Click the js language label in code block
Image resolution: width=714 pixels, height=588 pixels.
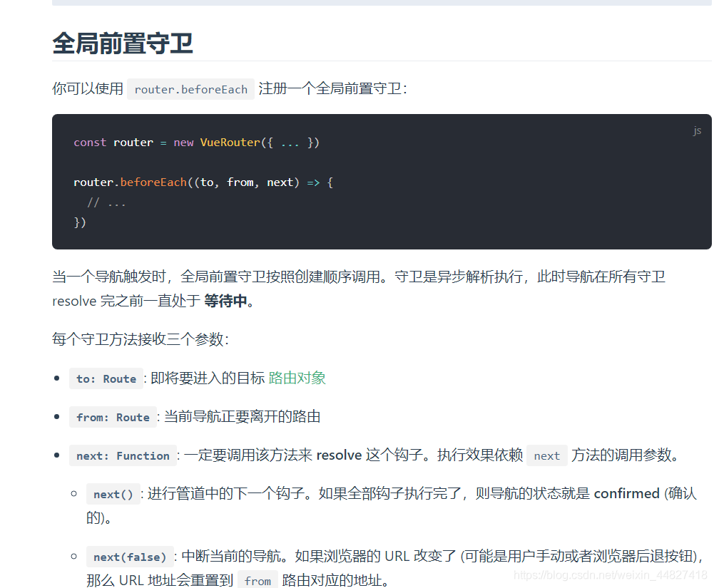(x=697, y=130)
